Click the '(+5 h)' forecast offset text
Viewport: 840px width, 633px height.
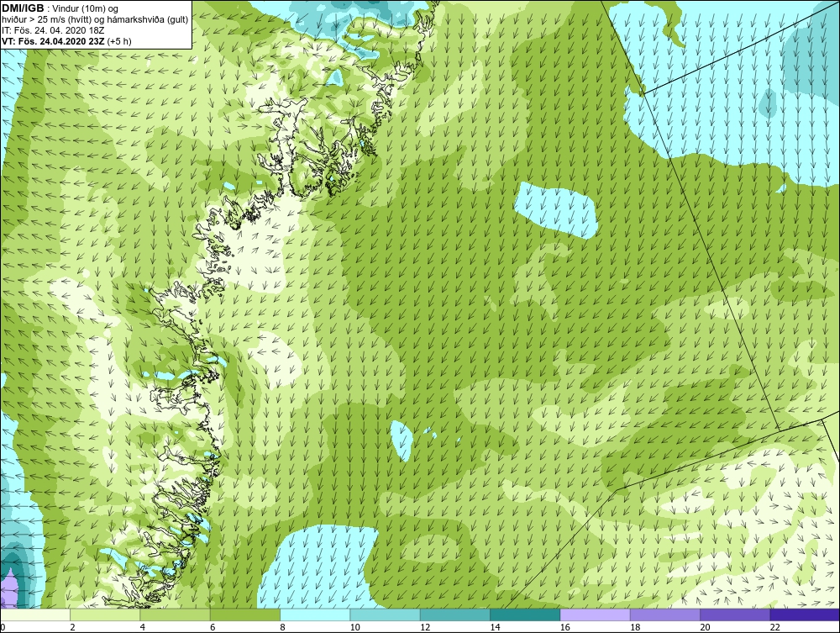(119, 41)
